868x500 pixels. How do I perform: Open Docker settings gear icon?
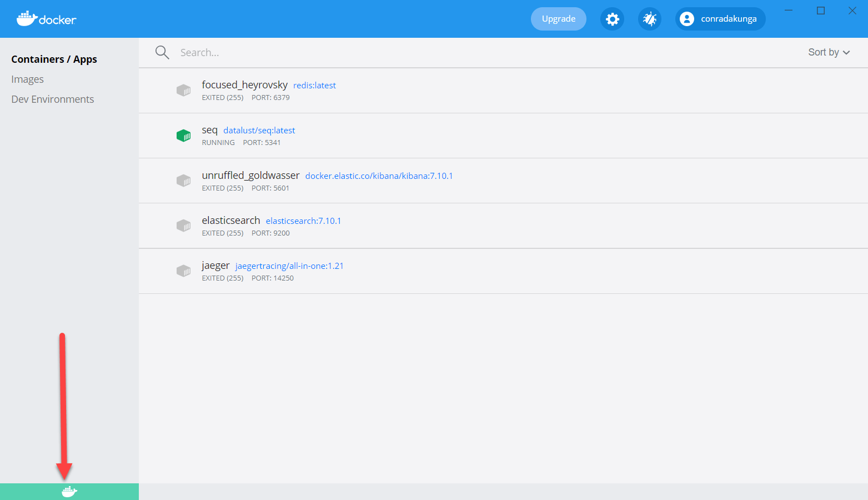[612, 19]
